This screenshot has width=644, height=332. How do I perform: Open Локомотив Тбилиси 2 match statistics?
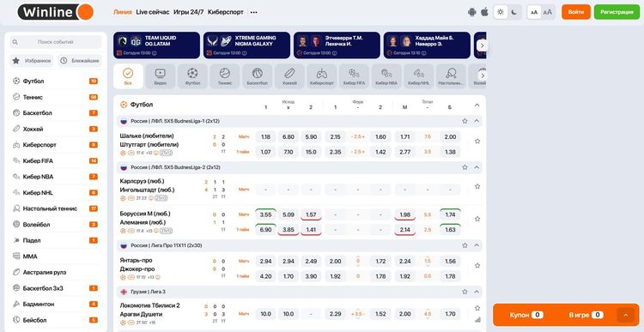tap(477, 320)
